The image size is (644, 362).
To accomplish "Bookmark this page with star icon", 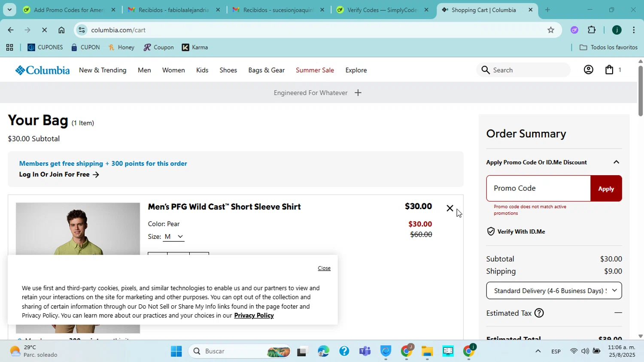I will (x=551, y=30).
